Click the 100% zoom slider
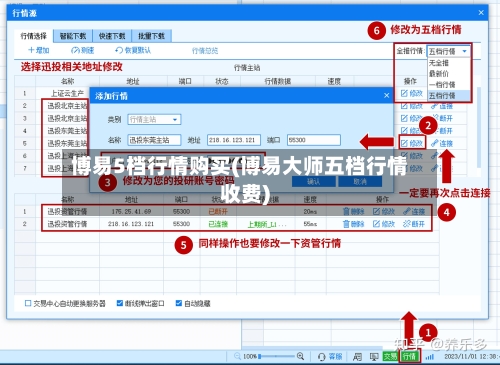Viewport: 500px width, 365px height. (276, 356)
